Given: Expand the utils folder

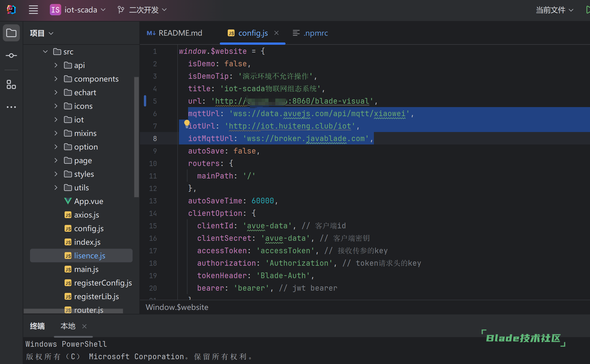Looking at the screenshot, I should click(56, 188).
